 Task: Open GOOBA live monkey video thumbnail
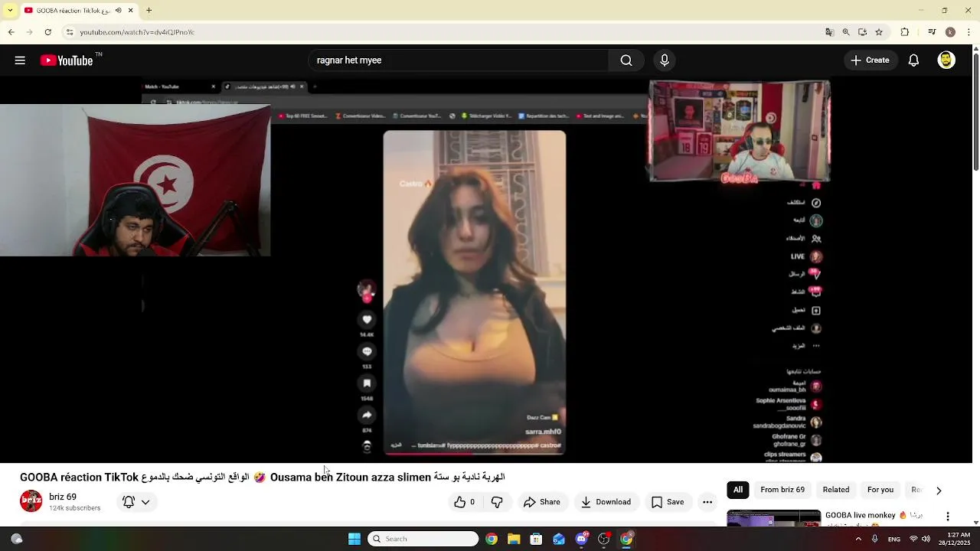tap(773, 518)
